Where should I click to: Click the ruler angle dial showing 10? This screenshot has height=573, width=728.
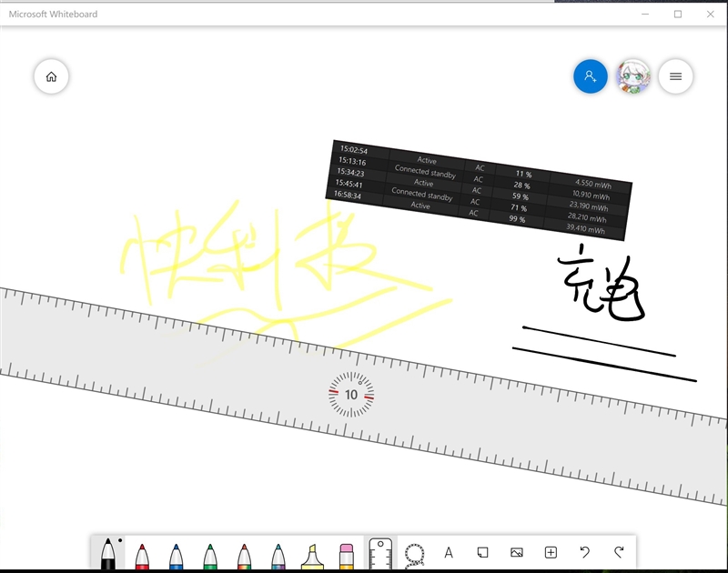[350, 394]
